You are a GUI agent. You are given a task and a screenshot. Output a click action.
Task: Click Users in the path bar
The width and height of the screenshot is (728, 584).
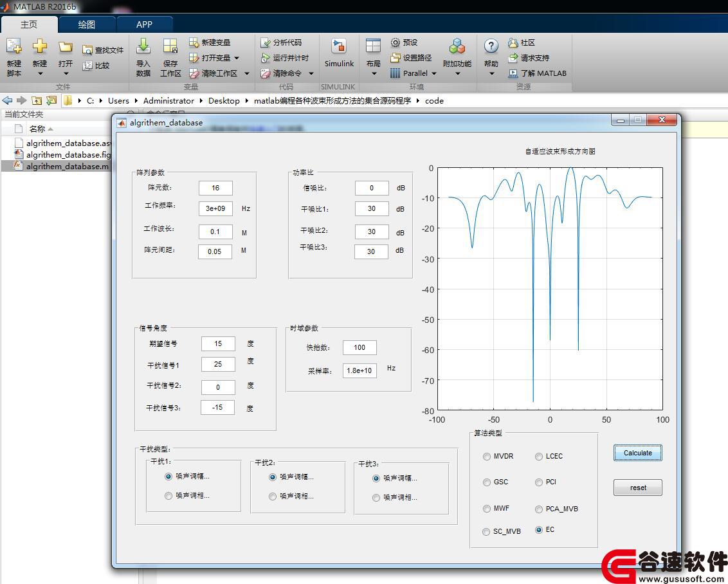[118, 101]
